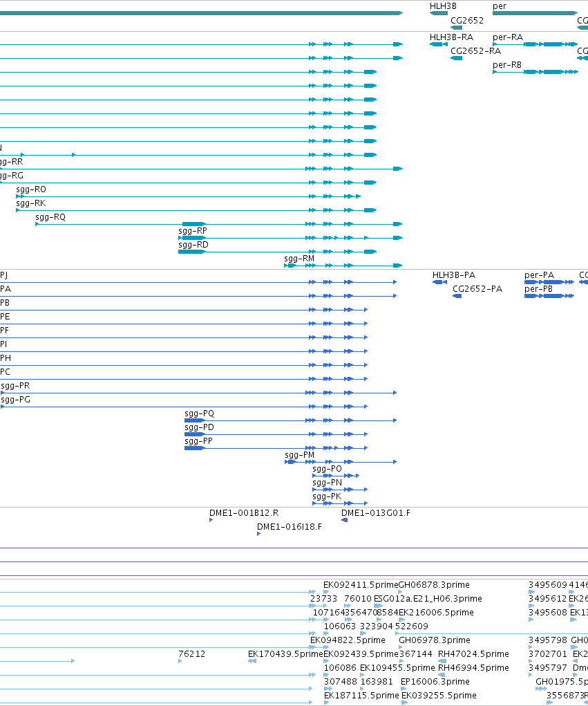Viewport: 588px width, 706px height.
Task: Select EST label EP16006.3prime
Action: [435, 682]
